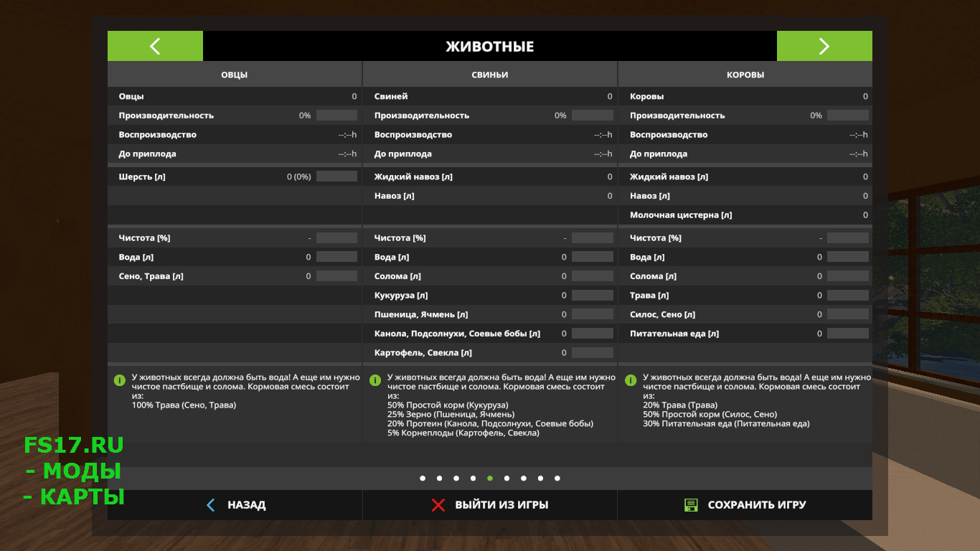Viewport: 980px width, 551px height.
Task: Select the third page indicator dot
Action: (x=456, y=479)
